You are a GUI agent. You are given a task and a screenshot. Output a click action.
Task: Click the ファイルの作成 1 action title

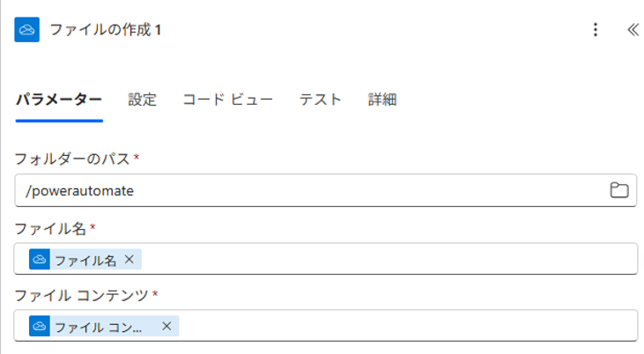tap(106, 30)
